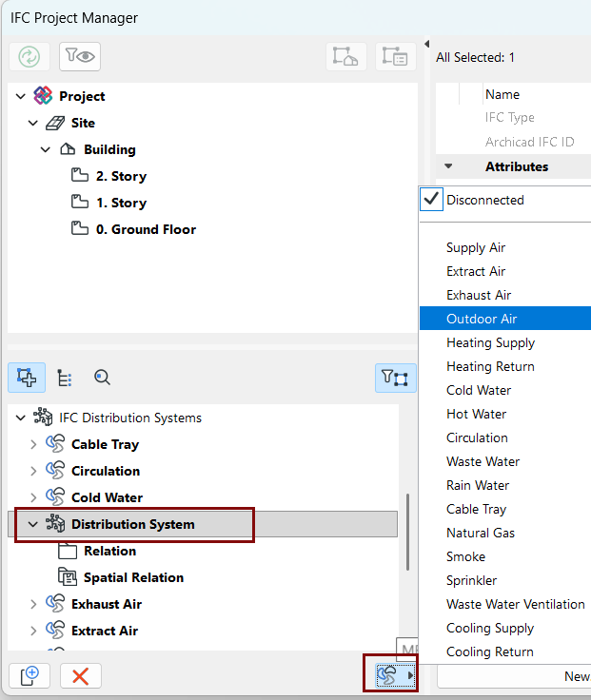Click the Spatial Relation icon

pyautogui.click(x=68, y=576)
